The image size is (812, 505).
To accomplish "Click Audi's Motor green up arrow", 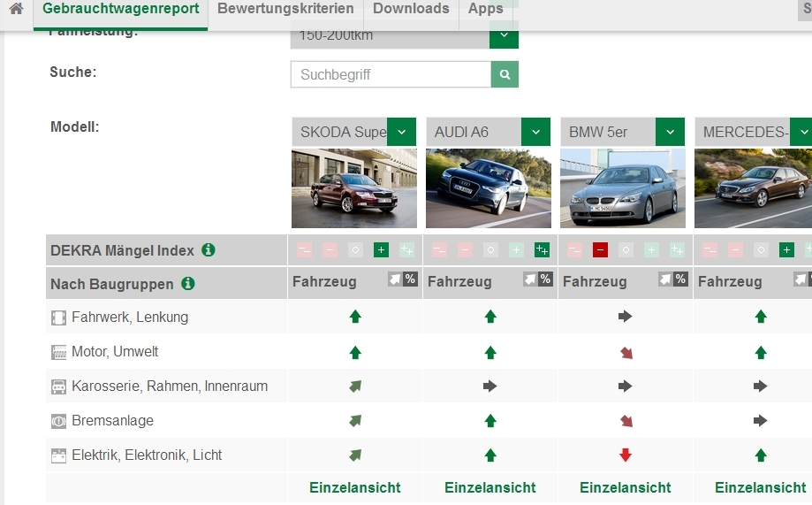I will 490,353.
